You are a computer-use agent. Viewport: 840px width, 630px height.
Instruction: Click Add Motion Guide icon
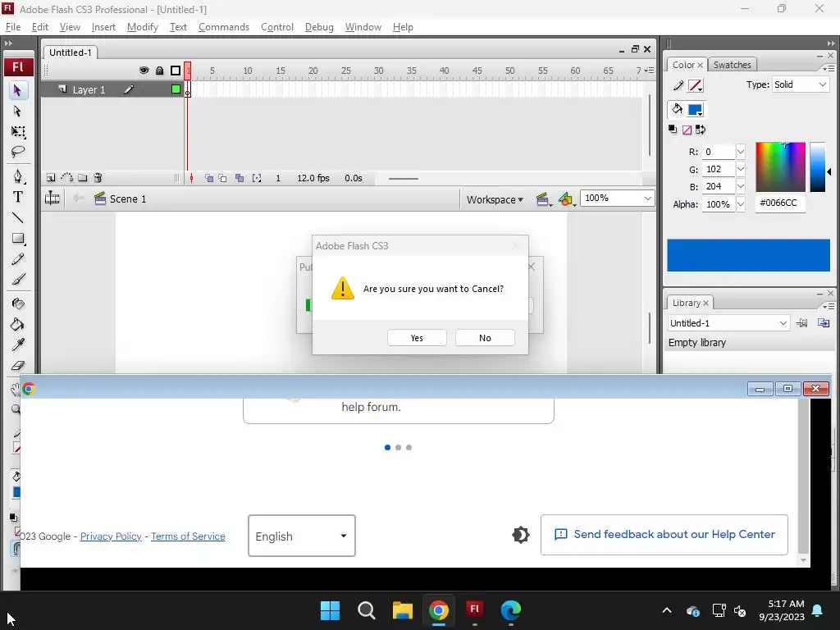point(67,178)
